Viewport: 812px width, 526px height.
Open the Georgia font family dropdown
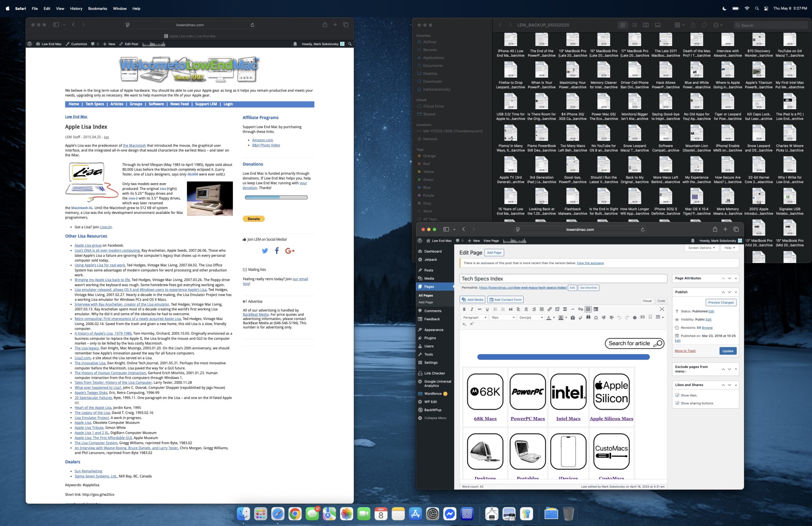(x=531, y=318)
